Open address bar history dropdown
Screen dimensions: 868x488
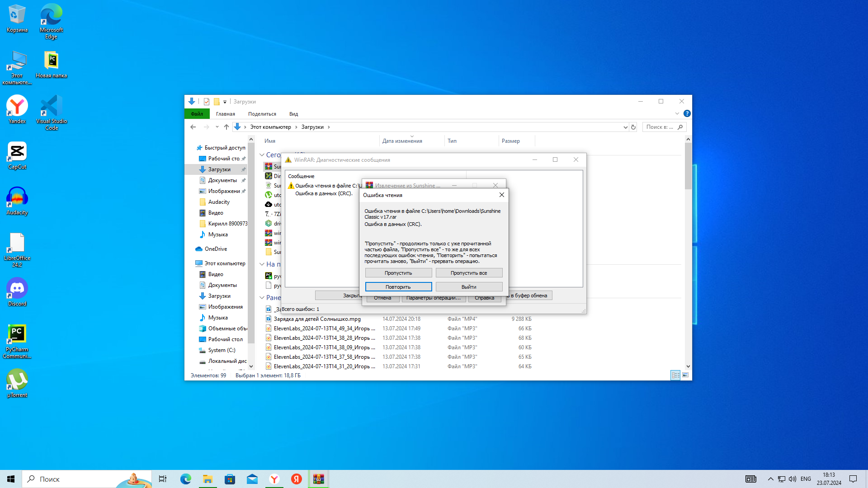coord(625,127)
